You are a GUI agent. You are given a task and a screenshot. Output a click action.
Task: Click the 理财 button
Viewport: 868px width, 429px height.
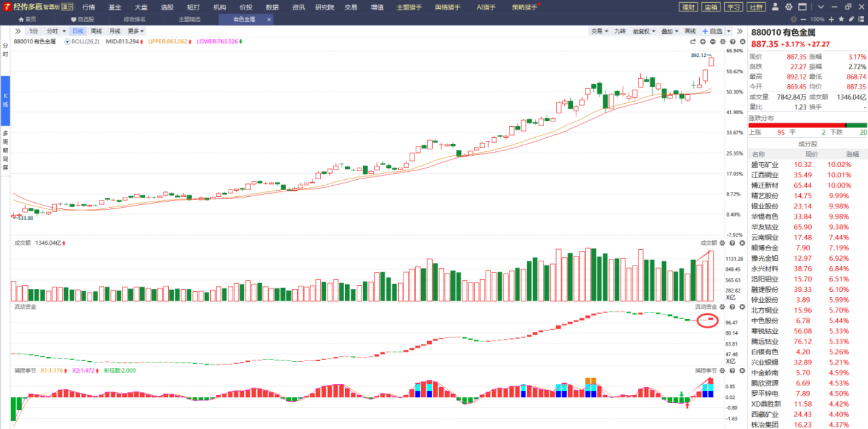688,7
